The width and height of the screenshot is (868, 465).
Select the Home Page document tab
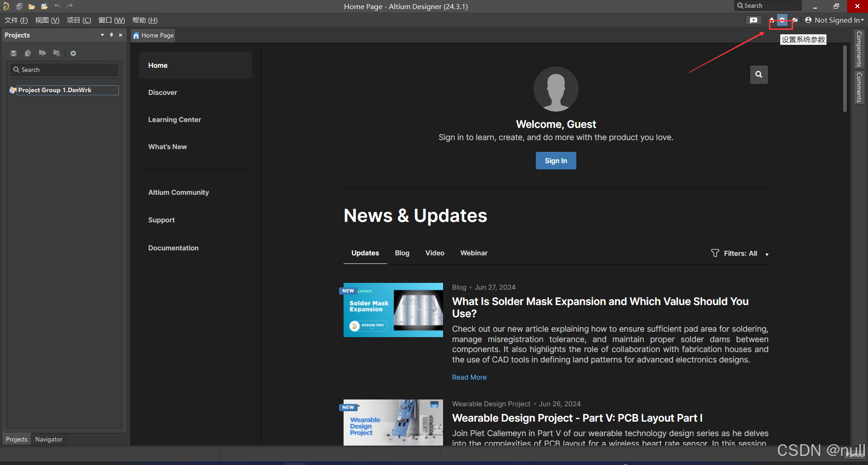(x=153, y=35)
